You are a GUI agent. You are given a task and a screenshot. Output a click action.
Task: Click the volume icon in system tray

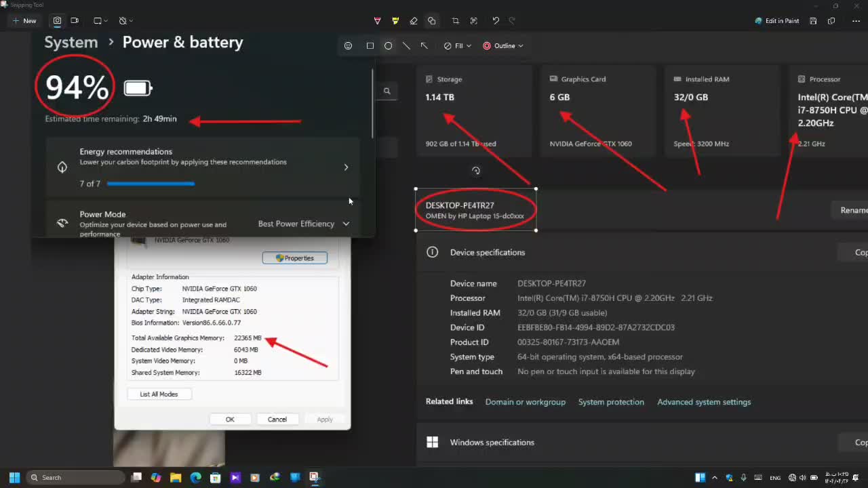click(x=802, y=478)
